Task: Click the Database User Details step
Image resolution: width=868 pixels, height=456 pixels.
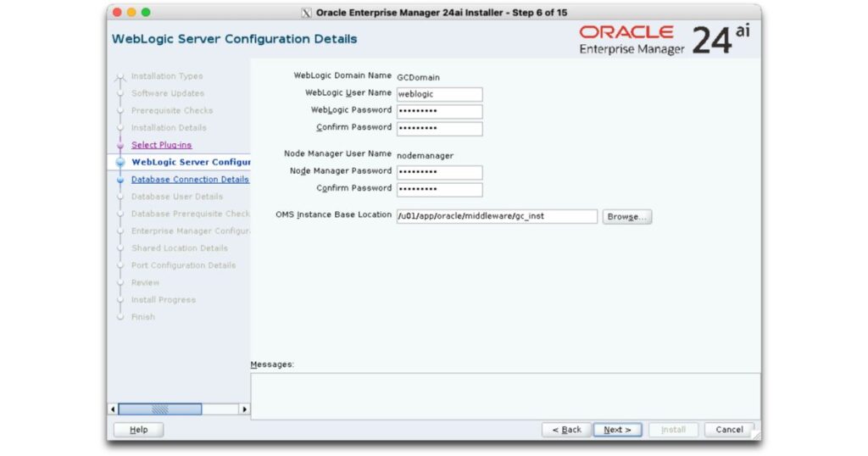Action: tap(176, 197)
